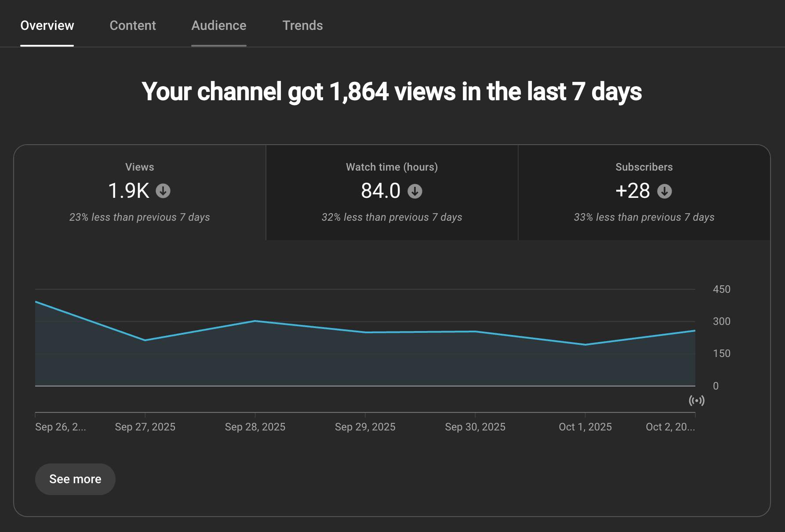The height and width of the screenshot is (532, 785).
Task: Click the Sep 30, 2025 axis label
Action: (475, 427)
